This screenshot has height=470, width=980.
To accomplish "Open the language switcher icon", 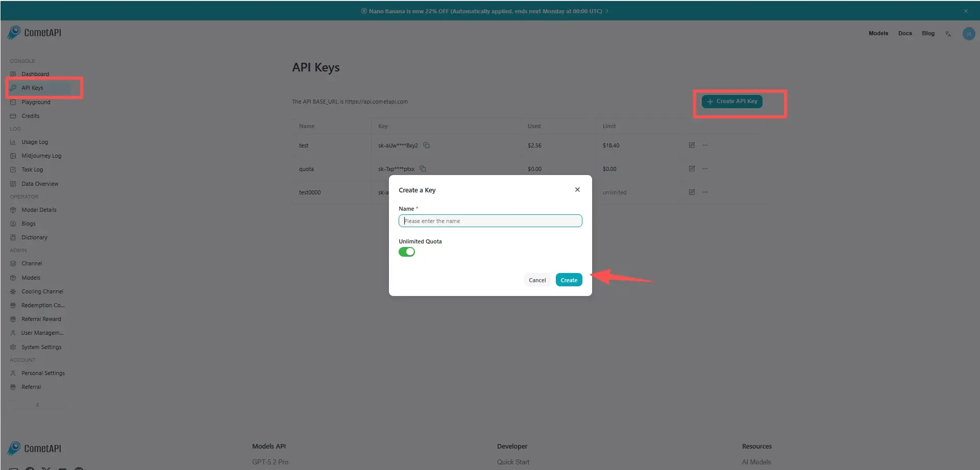I will (x=948, y=34).
